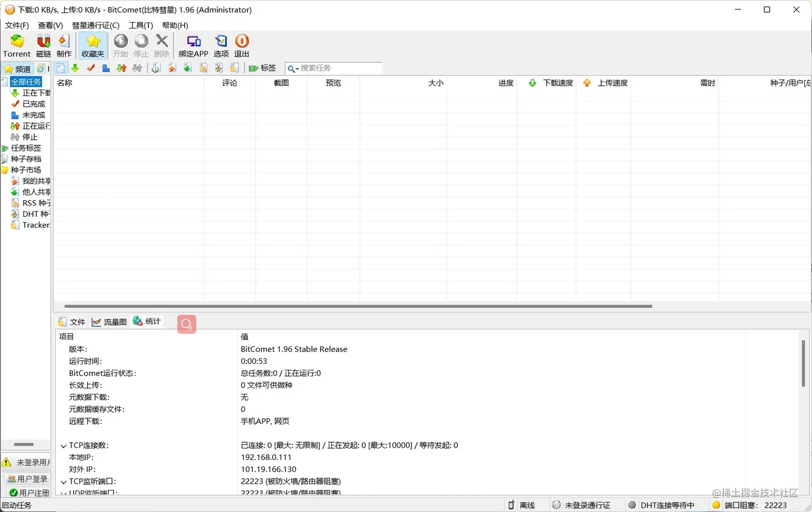Select 停止 stopped tree item
Screen dimensions: 812x512
pos(30,137)
